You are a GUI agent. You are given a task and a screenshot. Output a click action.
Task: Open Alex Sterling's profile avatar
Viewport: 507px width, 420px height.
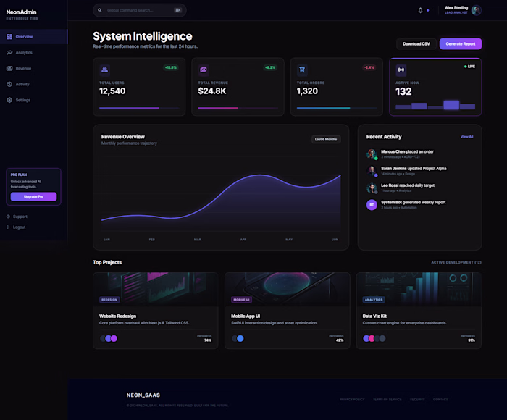tap(477, 10)
